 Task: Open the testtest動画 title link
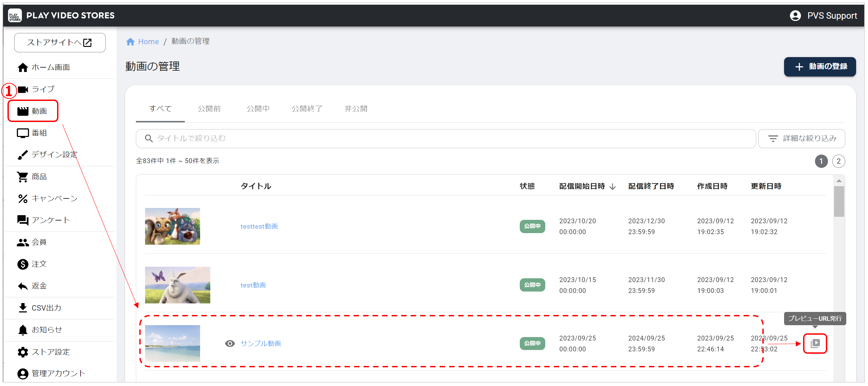(x=259, y=226)
